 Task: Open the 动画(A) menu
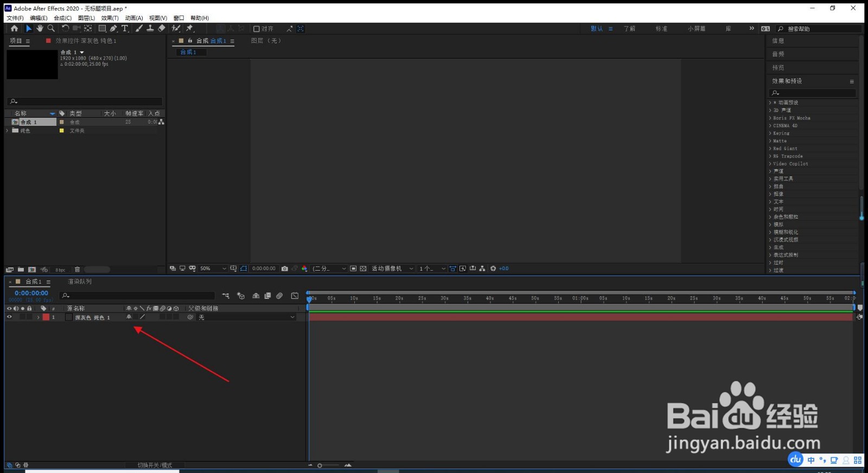coord(134,18)
